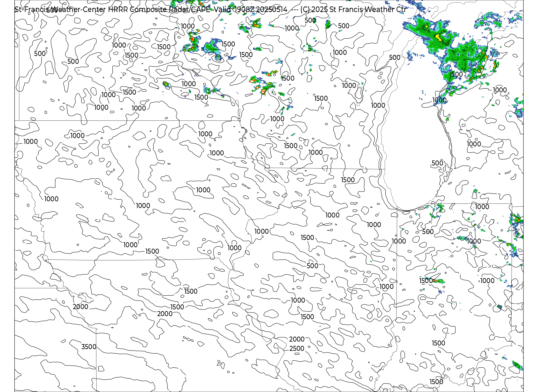Click the 3500 CAPE contour label

[x=89, y=347]
